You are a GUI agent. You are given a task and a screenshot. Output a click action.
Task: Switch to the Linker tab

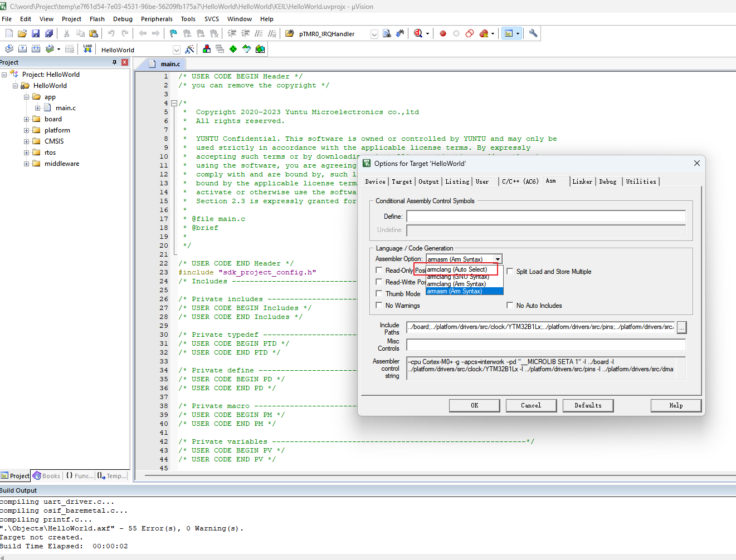pos(582,181)
